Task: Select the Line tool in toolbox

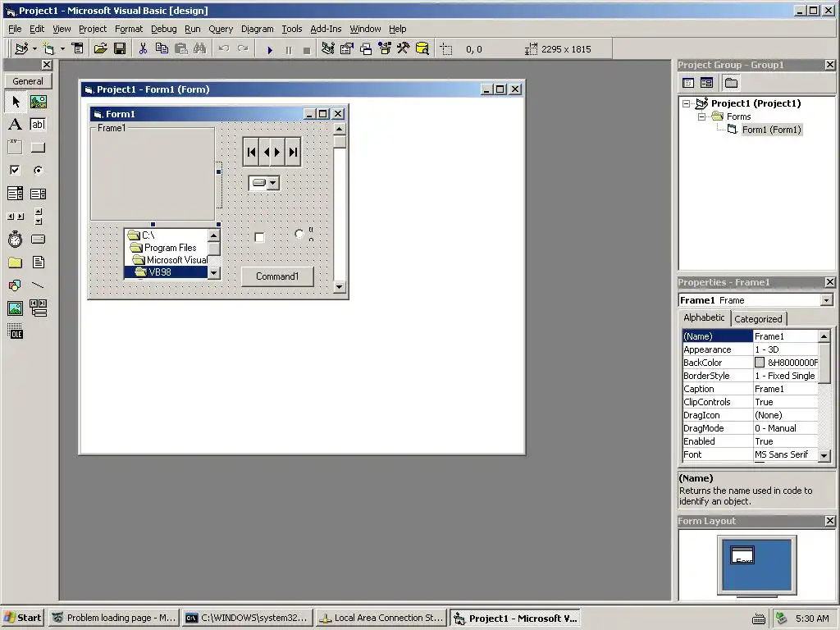Action: [x=38, y=285]
